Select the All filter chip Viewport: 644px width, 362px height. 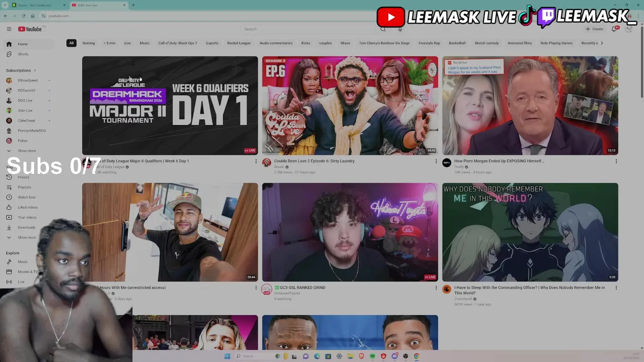pos(71,43)
